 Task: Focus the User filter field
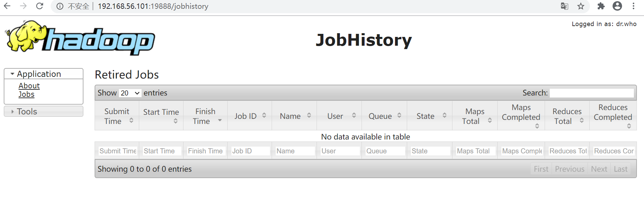tap(340, 151)
